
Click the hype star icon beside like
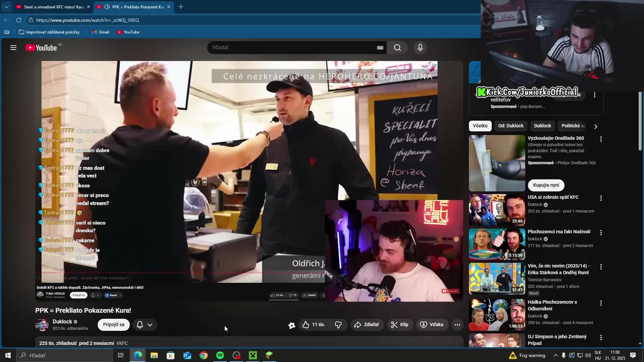point(292,325)
